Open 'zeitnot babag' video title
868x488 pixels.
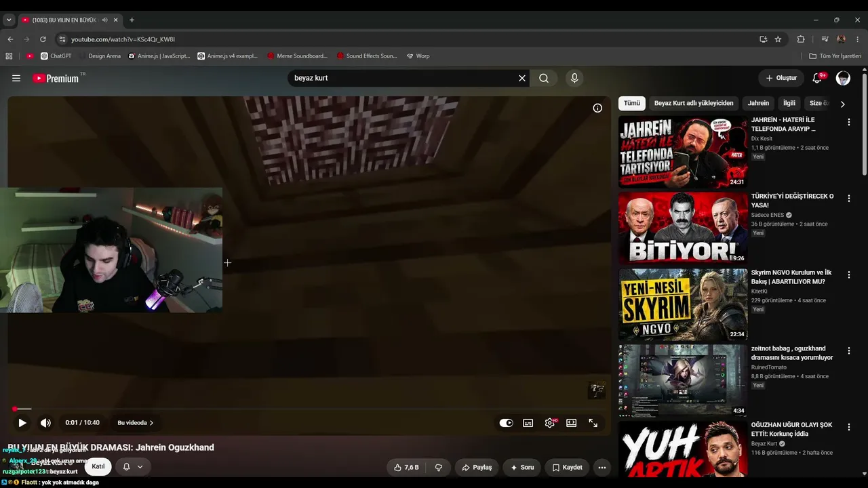pyautogui.click(x=792, y=353)
